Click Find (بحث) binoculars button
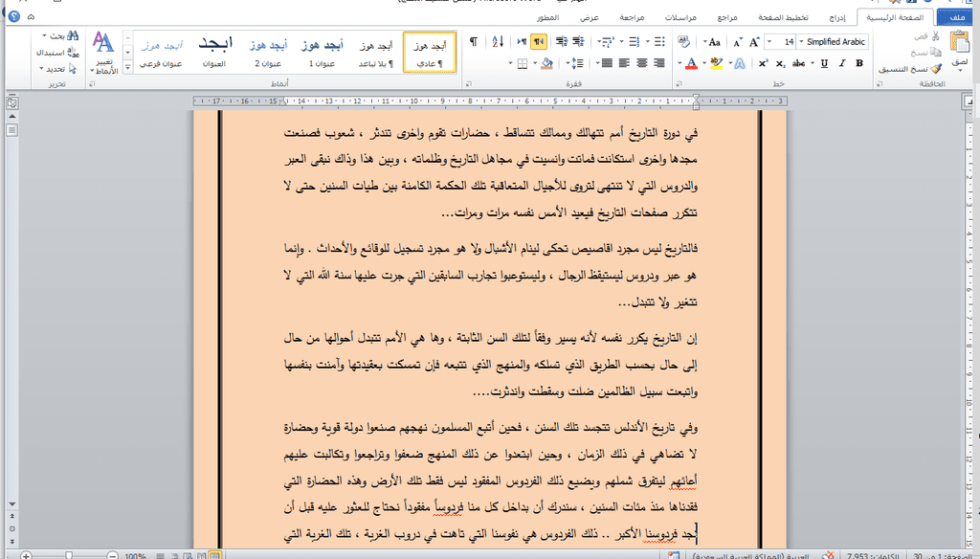The width and height of the screenshot is (980, 559). click(61, 36)
